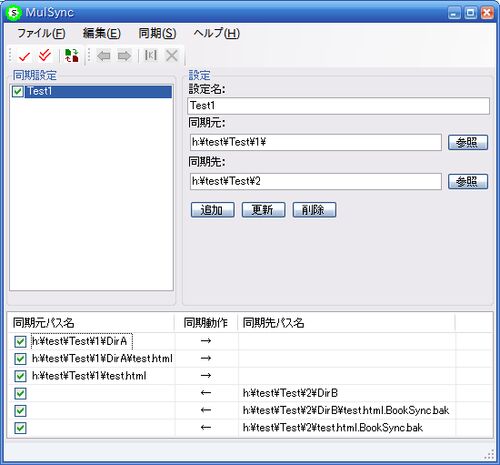
Task: Click the 追加 button
Action: (x=212, y=210)
